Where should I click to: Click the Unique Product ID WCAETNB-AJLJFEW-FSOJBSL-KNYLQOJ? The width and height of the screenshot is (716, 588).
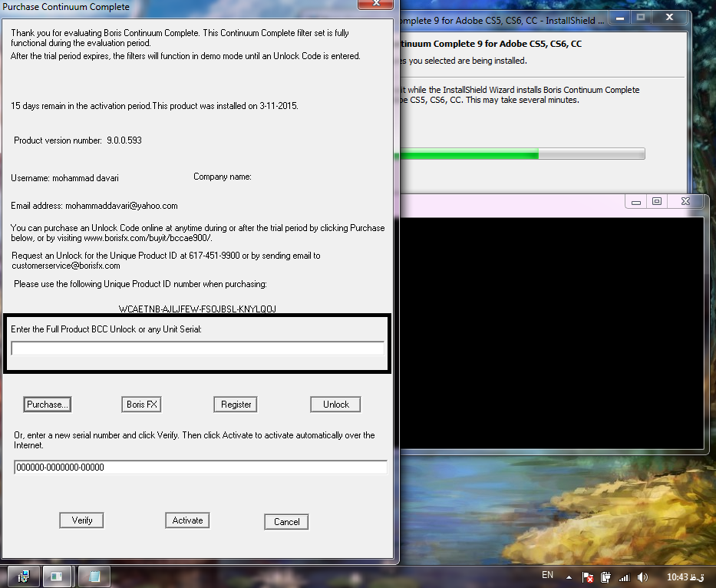pyautogui.click(x=197, y=309)
